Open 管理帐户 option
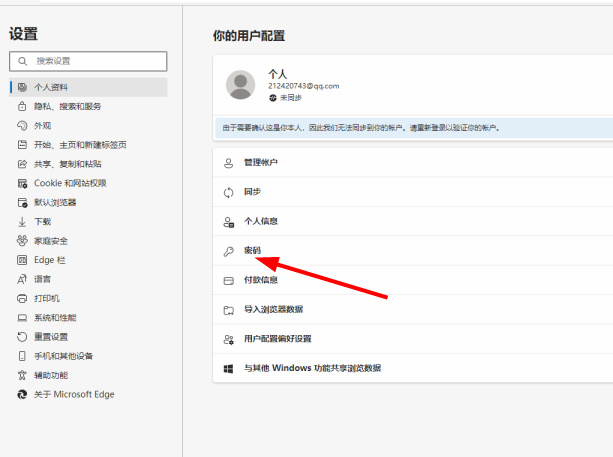This screenshot has height=457, width=613. pyautogui.click(x=261, y=162)
